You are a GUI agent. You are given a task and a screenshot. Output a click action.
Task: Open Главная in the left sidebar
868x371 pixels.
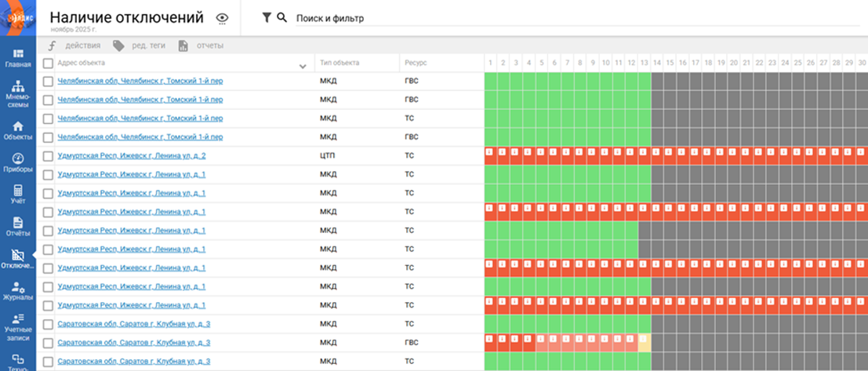click(x=17, y=58)
